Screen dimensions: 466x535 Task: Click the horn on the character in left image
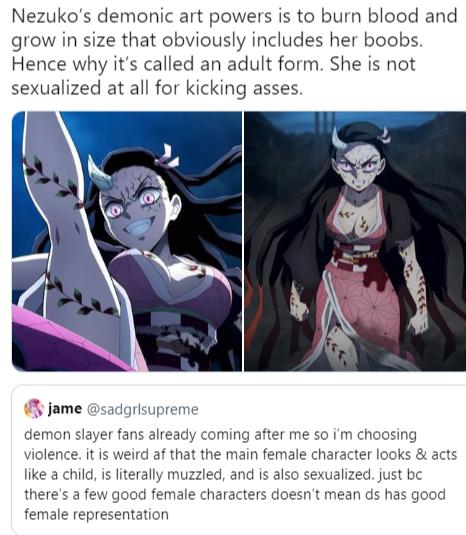98,172
